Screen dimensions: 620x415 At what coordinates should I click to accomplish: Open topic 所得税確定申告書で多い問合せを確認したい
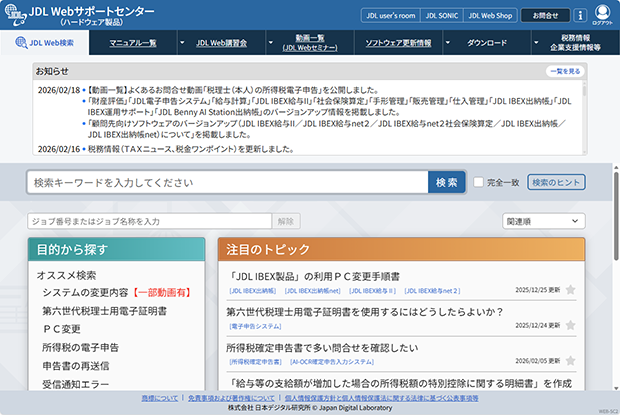[x=322, y=348]
